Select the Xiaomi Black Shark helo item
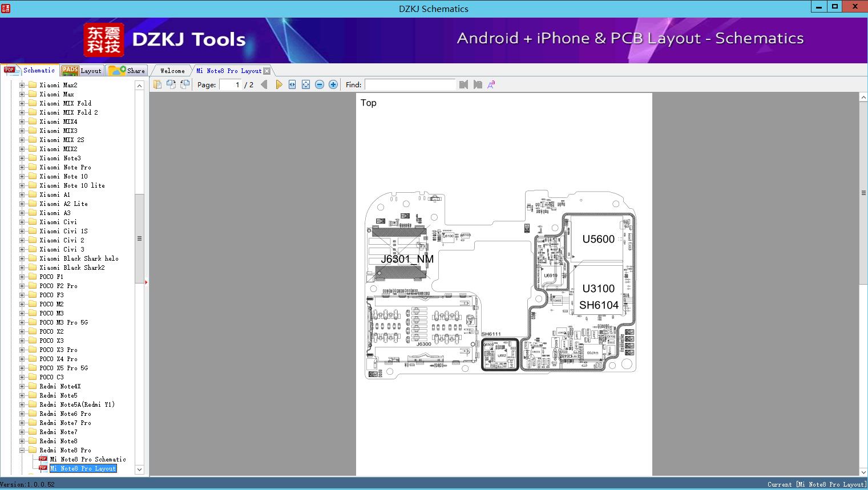The height and width of the screenshot is (490, 868). click(x=79, y=258)
